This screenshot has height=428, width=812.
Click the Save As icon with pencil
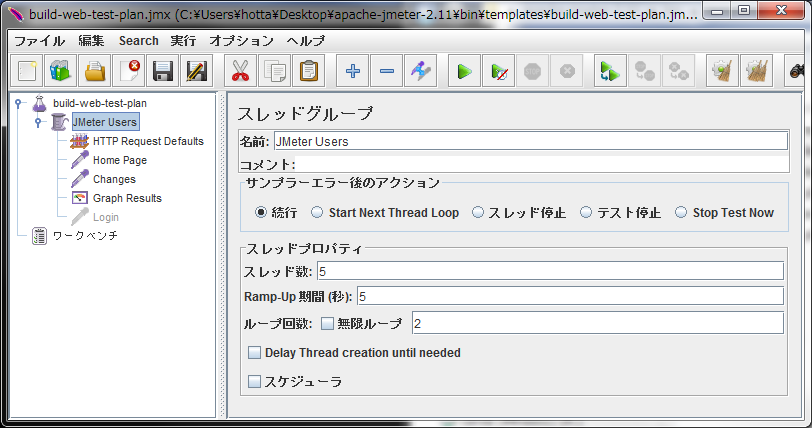tap(197, 71)
